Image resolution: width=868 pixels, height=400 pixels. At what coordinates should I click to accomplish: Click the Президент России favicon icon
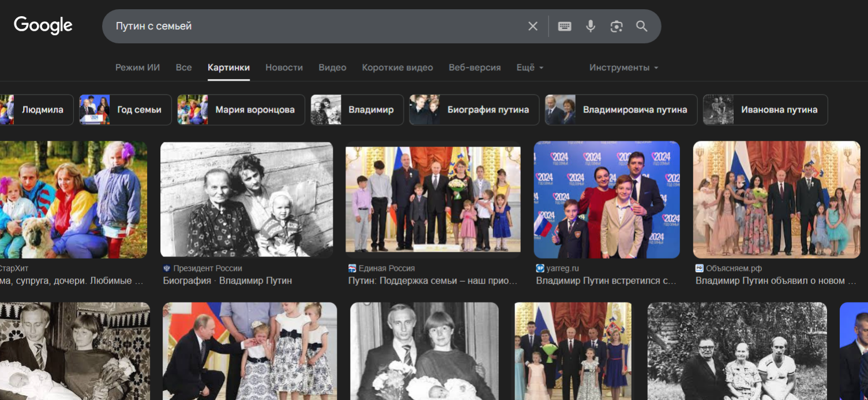[x=167, y=268]
